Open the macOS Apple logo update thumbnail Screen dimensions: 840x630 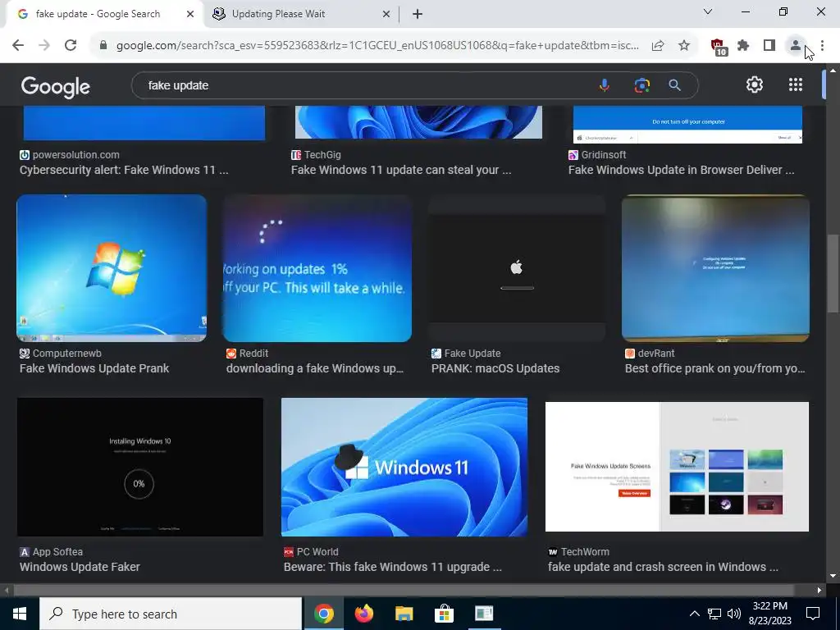pyautogui.click(x=517, y=268)
